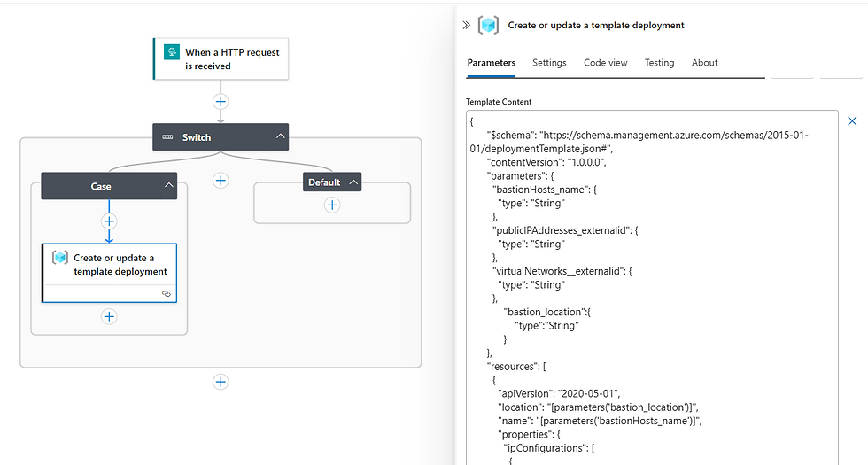The width and height of the screenshot is (868, 465).
Task: Click the "bastion_location" parameter line
Action: coord(547,312)
